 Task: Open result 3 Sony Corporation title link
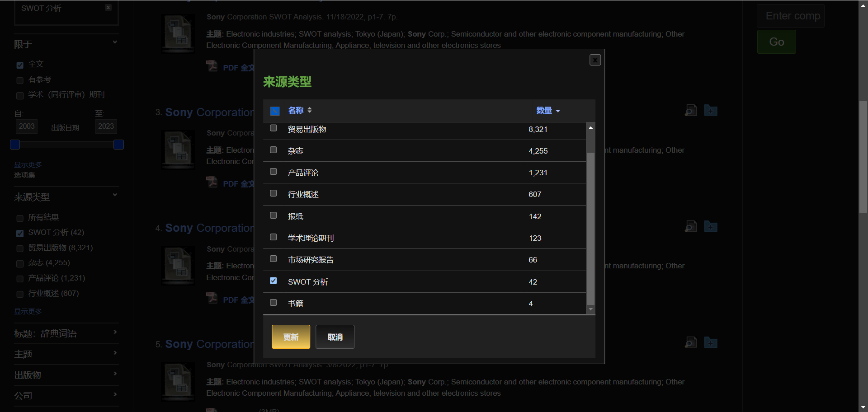[209, 112]
